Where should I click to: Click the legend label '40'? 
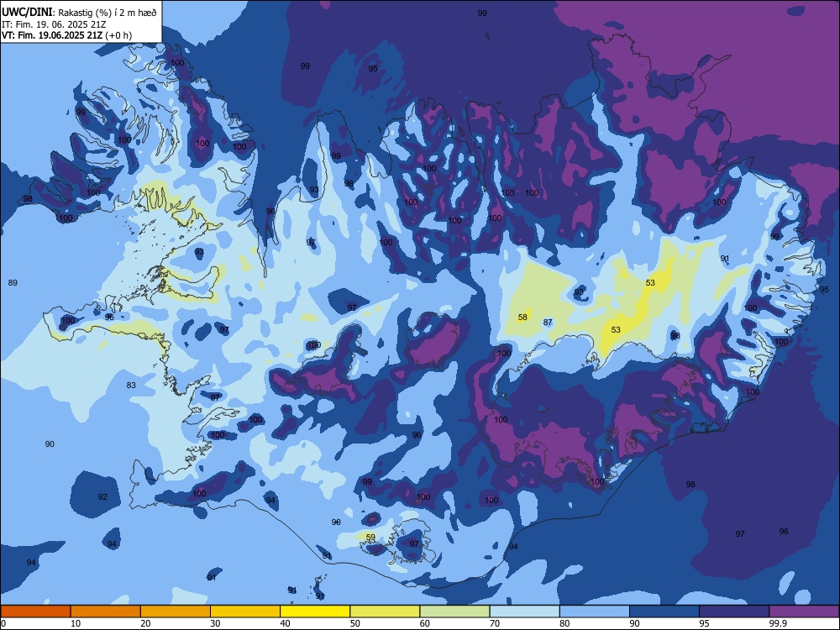pyautogui.click(x=285, y=623)
